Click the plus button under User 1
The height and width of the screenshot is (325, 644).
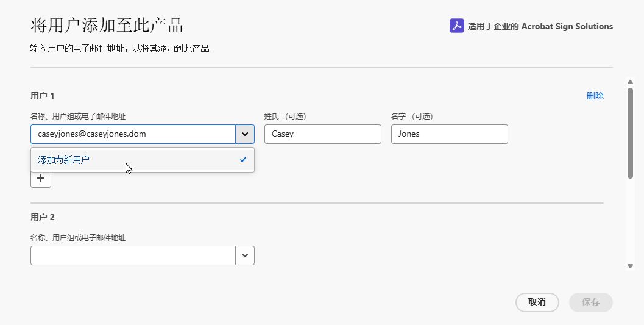(x=41, y=178)
